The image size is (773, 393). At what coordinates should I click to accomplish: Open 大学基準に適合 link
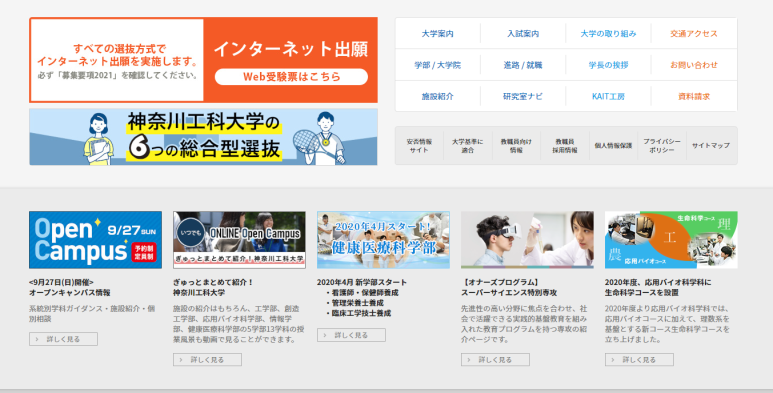coord(467,145)
